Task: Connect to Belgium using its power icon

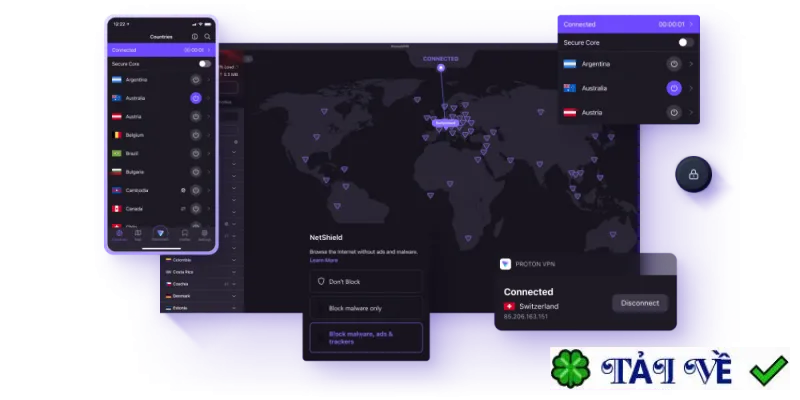Action: (x=195, y=135)
